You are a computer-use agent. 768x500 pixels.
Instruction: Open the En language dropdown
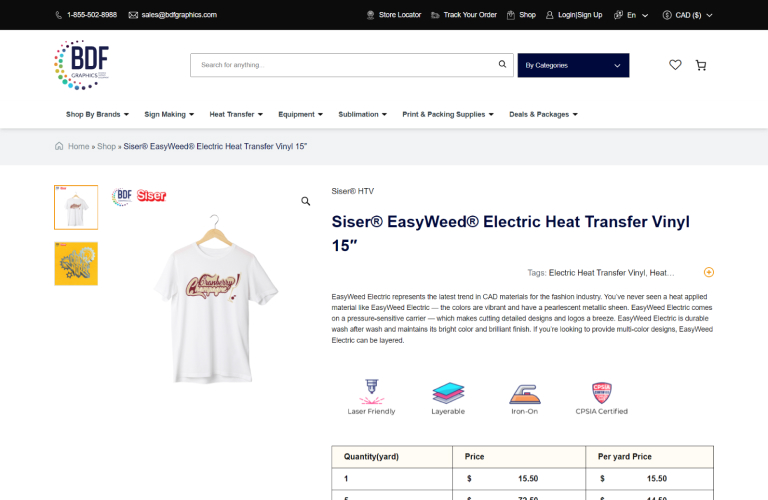pos(631,15)
